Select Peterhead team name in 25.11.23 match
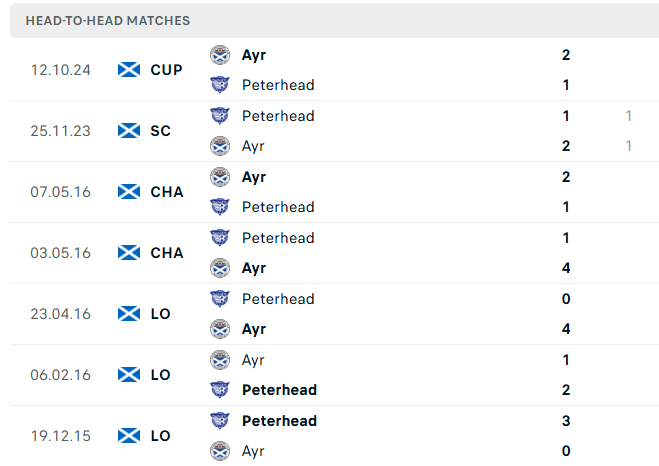This screenshot has width=659, height=466. [278, 116]
